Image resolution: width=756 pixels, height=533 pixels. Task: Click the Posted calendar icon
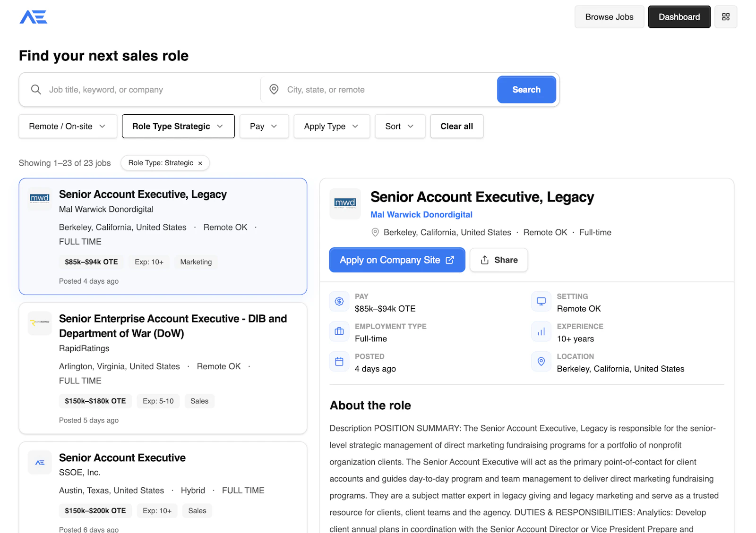tap(339, 362)
